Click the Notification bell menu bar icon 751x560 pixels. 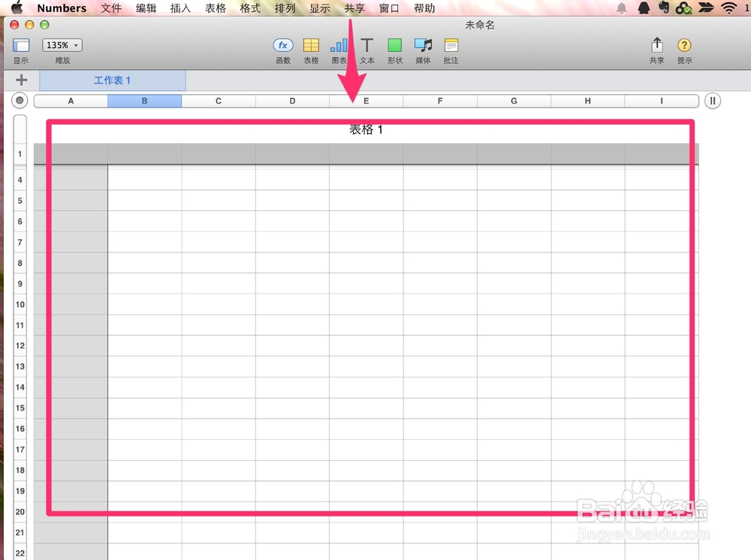(622, 8)
